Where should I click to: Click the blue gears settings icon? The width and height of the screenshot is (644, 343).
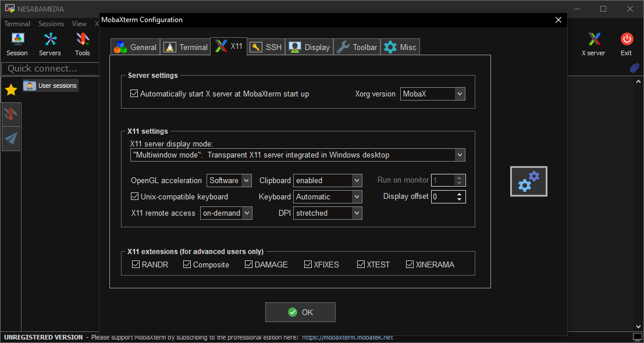(528, 181)
